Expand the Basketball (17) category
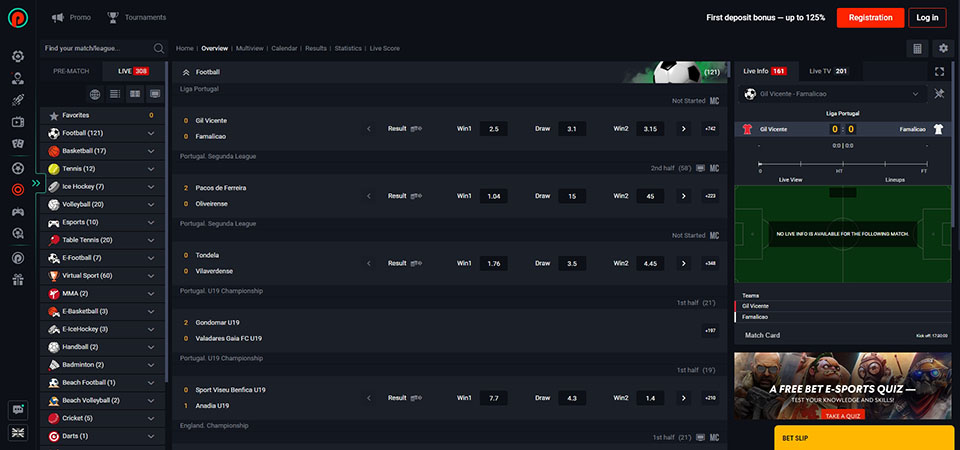960x450 pixels. coord(151,151)
